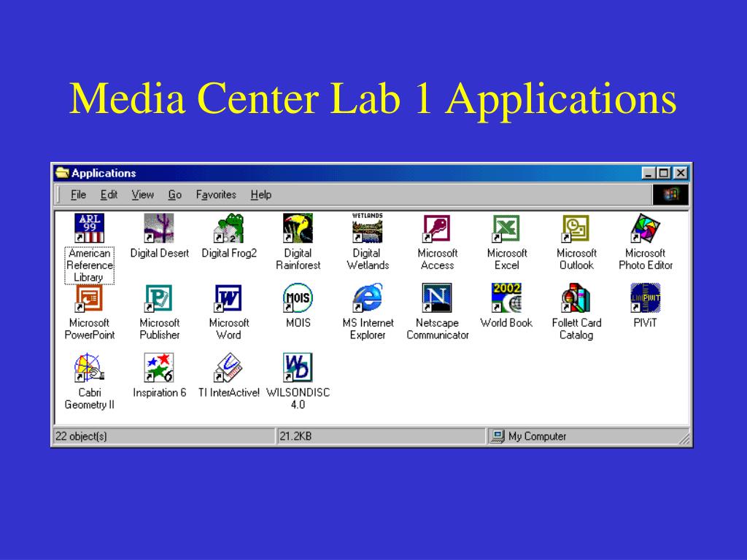Click the status bar resize grip

pos(684,439)
